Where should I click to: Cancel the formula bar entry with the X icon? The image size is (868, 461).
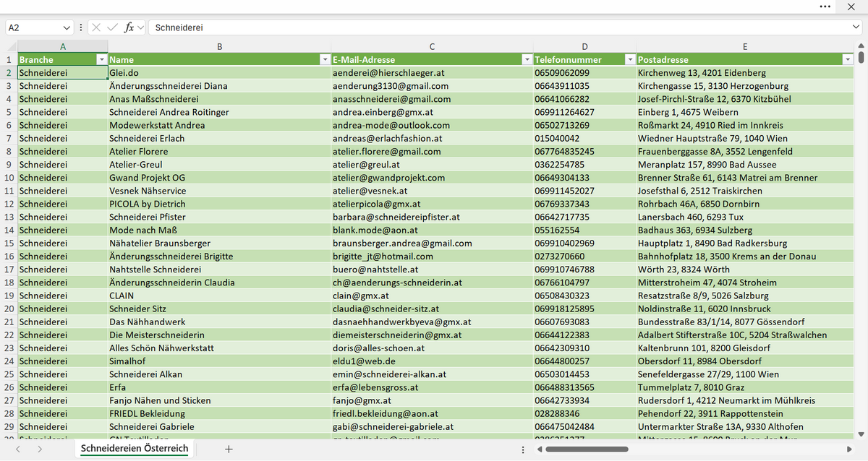(x=96, y=27)
